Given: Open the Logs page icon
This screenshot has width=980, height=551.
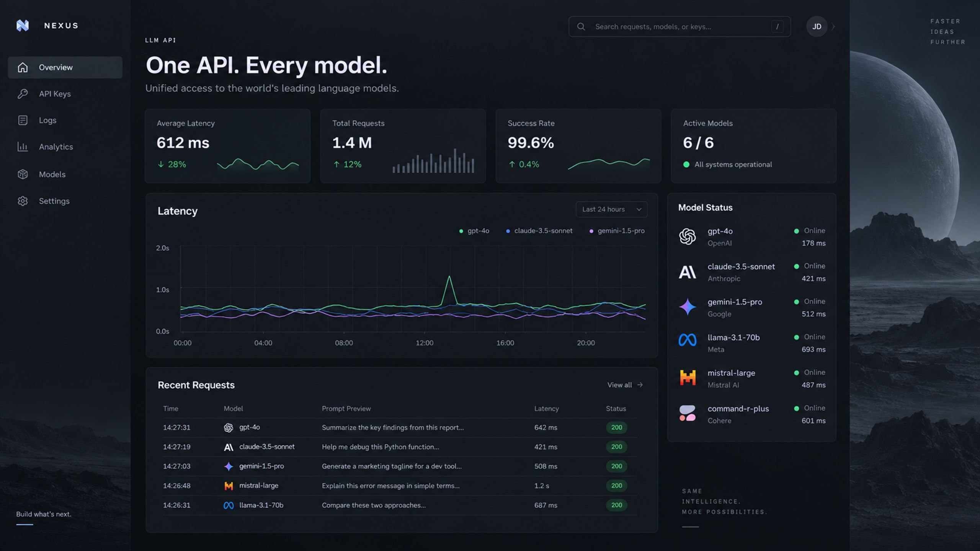Looking at the screenshot, I should click(x=23, y=120).
